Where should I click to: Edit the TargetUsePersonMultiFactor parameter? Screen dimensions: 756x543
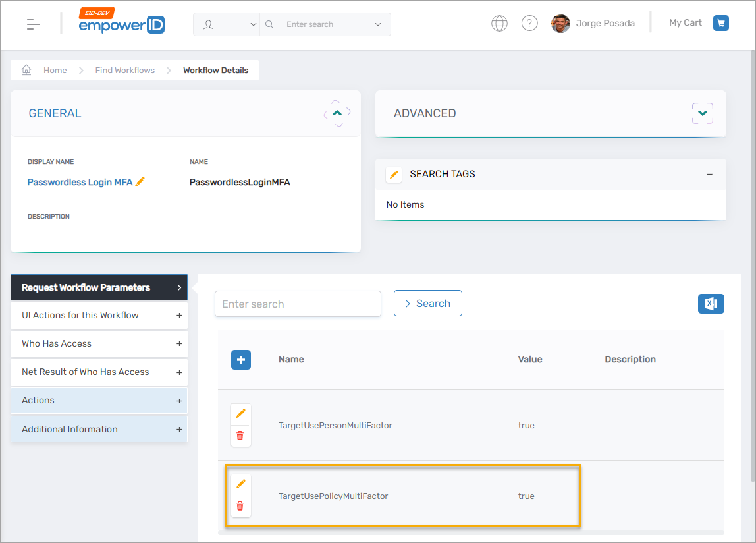[240, 413]
